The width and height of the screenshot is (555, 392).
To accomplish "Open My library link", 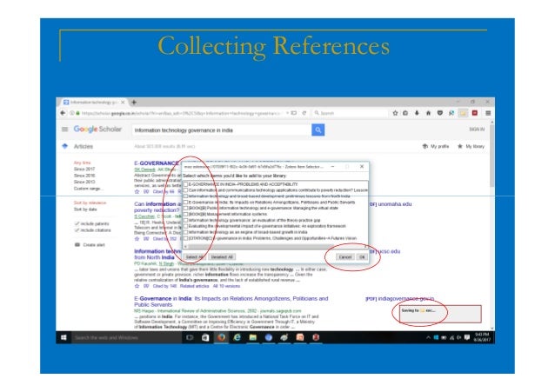I will [471, 147].
